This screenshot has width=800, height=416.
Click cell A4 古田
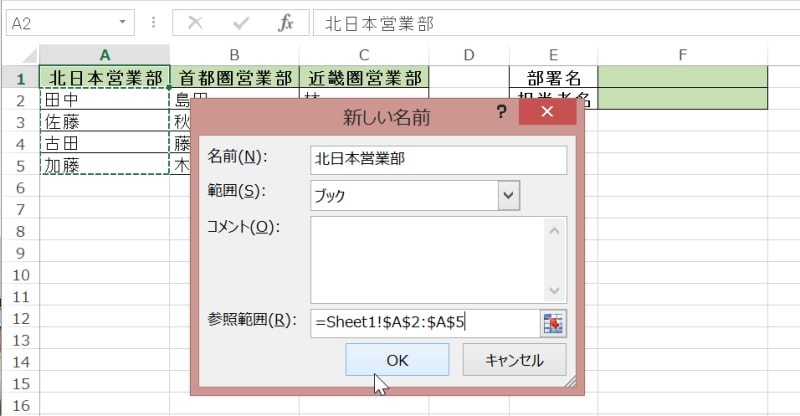(105, 143)
